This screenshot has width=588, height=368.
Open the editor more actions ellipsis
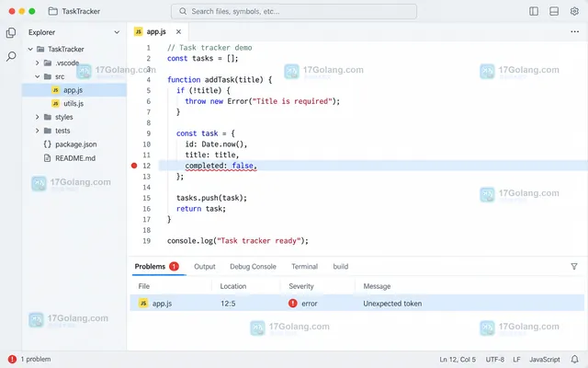pyautogui.click(x=574, y=32)
